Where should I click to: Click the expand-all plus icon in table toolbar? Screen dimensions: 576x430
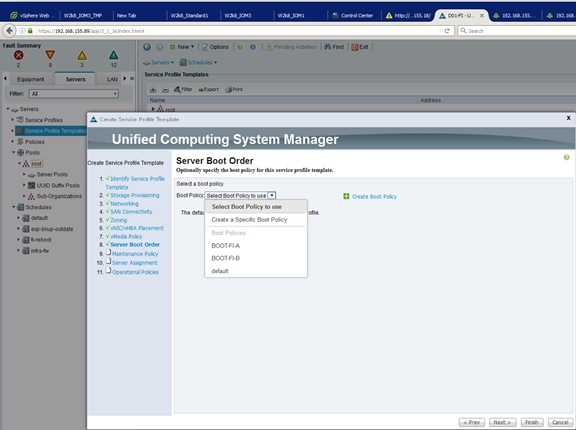point(153,90)
